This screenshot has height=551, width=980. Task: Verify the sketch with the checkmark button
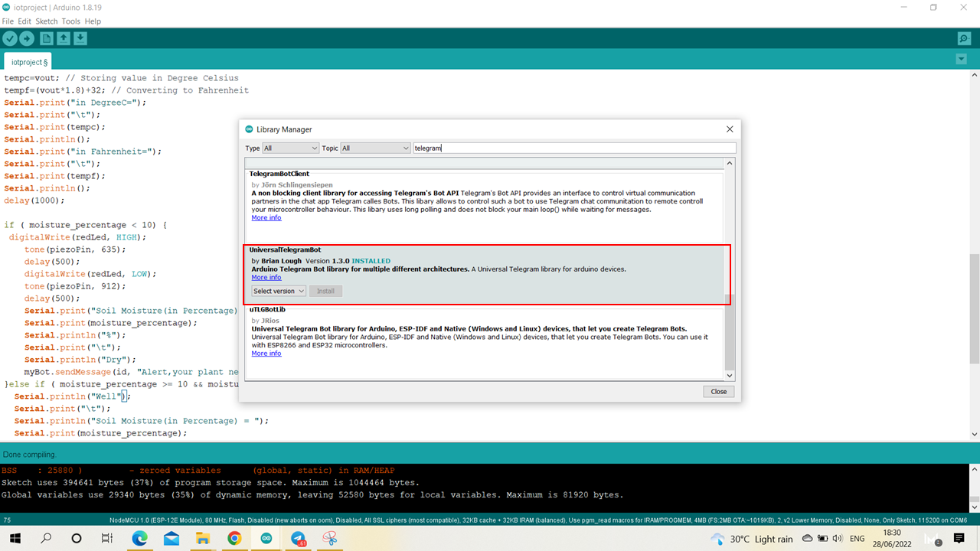10,39
